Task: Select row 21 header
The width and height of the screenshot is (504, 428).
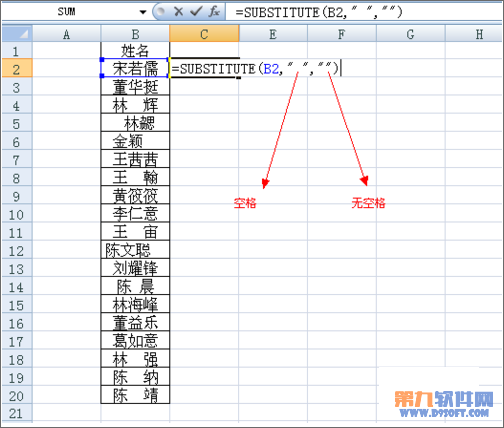Action: [x=17, y=413]
